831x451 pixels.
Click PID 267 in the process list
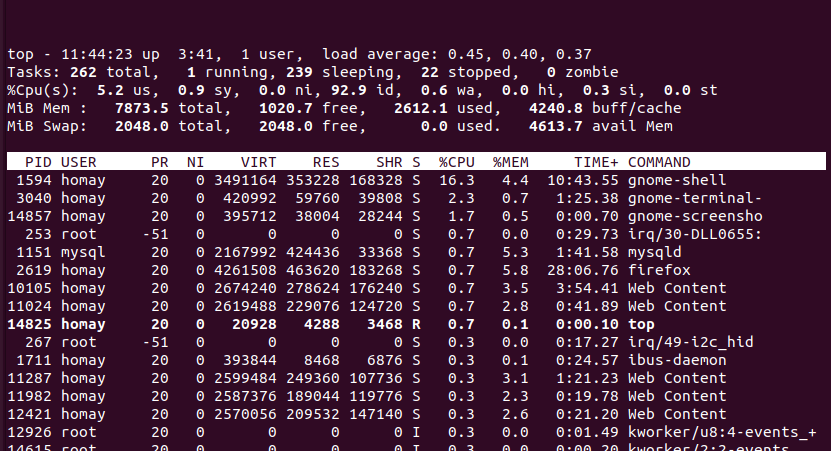[x=38, y=342]
